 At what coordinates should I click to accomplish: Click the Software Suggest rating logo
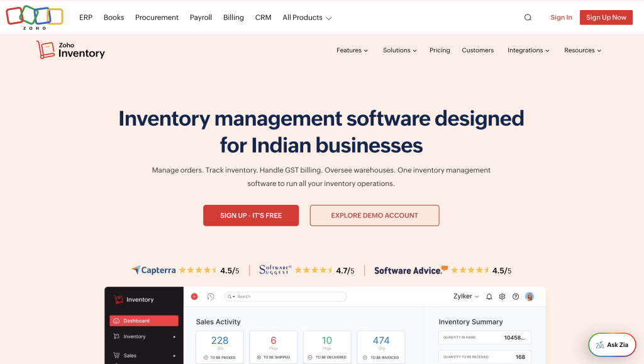coord(275,270)
